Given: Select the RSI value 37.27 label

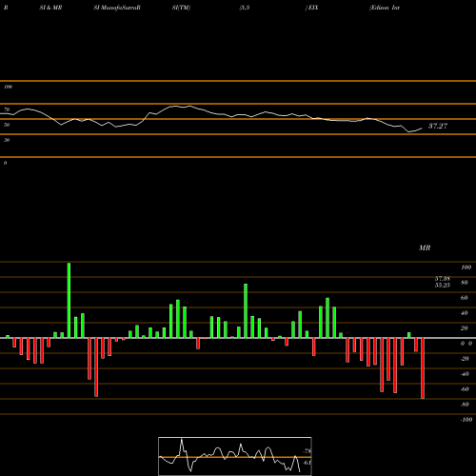Looking at the screenshot, I should pos(438,126).
